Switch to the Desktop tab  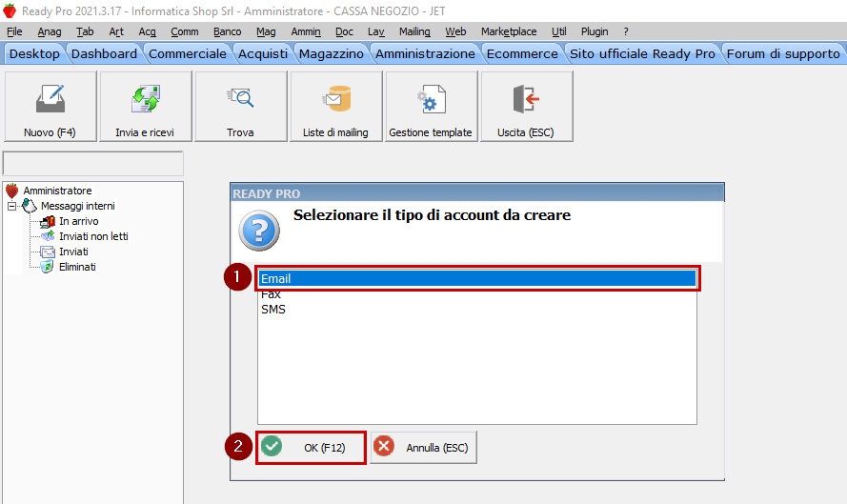coord(34,54)
